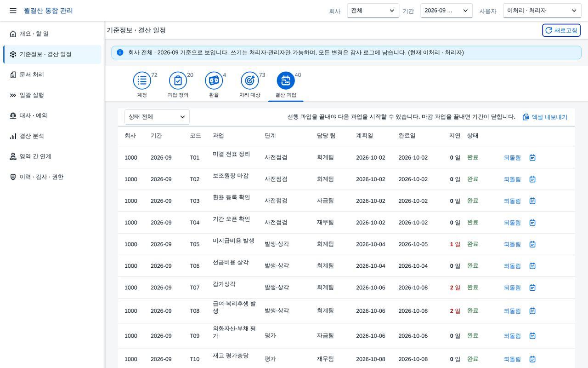
Task: Click 재무팀 in the T04 row
Action: click(x=325, y=222)
